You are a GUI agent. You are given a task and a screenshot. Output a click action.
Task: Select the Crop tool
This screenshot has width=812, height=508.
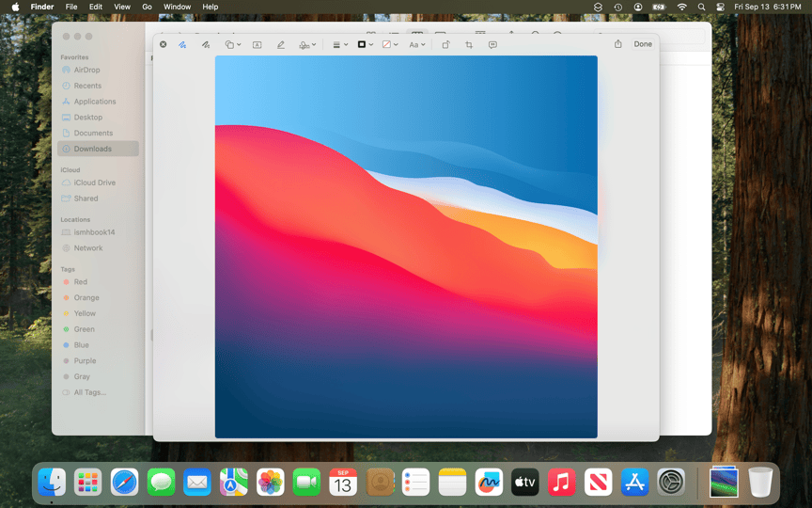click(x=469, y=44)
